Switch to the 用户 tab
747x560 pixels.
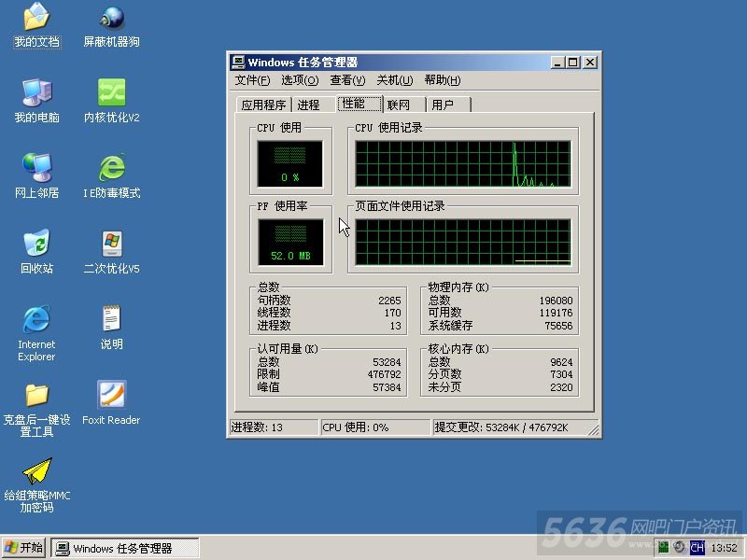(x=448, y=105)
